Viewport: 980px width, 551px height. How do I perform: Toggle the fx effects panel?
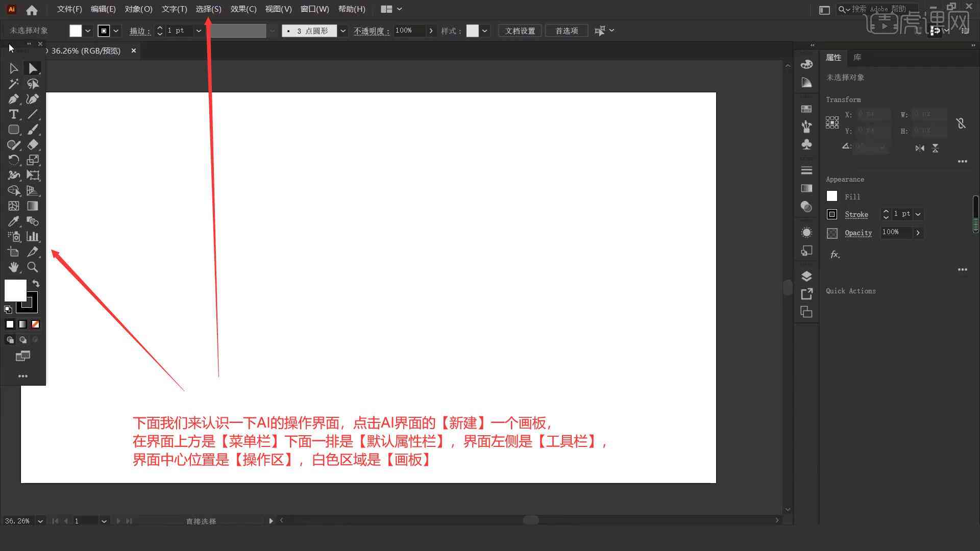point(835,254)
